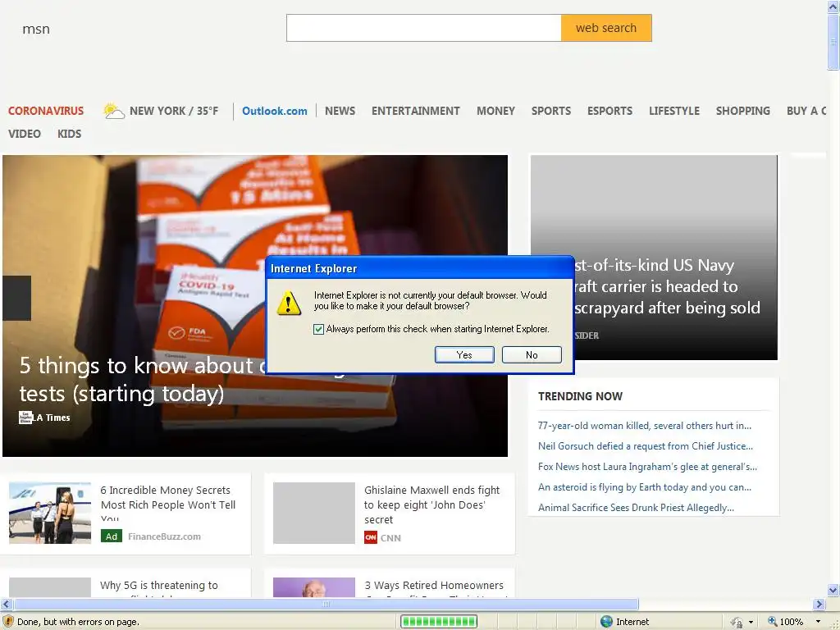Click No in the Internet Explorer dialog
The height and width of the screenshot is (630, 840).
coord(532,354)
